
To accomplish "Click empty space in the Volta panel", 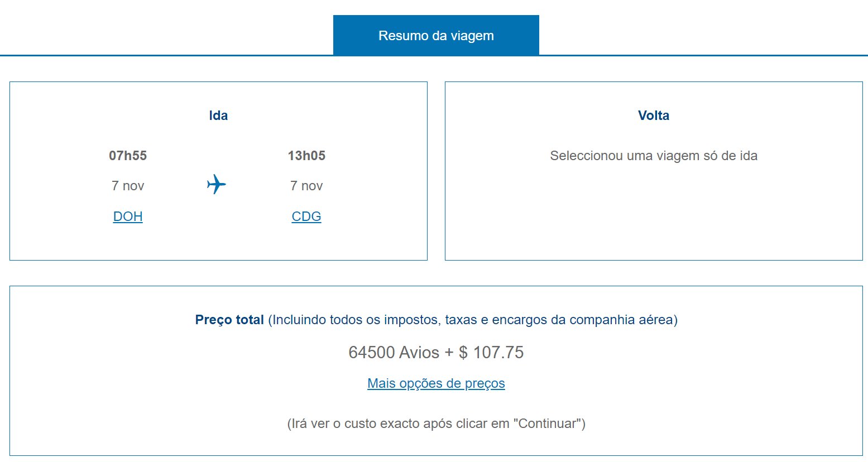I will (x=654, y=218).
